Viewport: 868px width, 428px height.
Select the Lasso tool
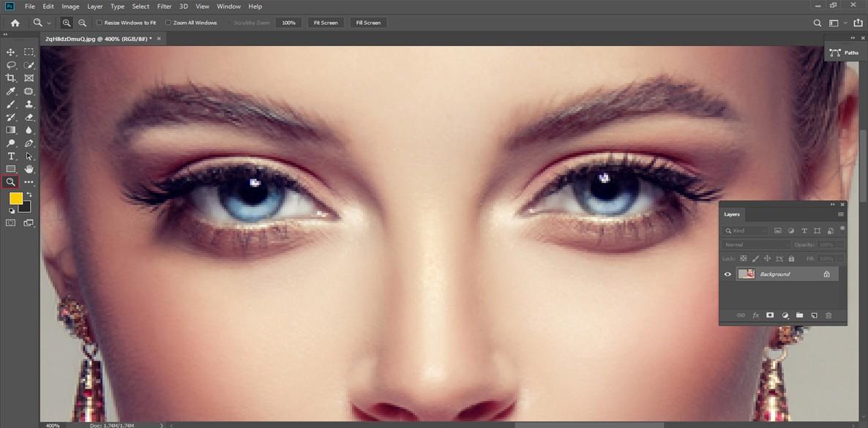pyautogui.click(x=10, y=65)
